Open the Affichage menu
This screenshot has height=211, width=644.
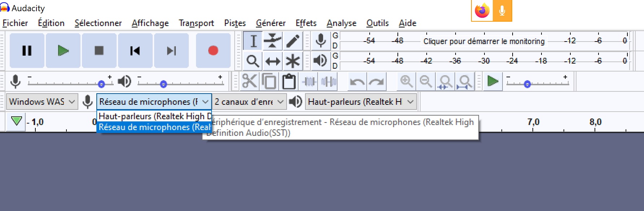(x=150, y=23)
